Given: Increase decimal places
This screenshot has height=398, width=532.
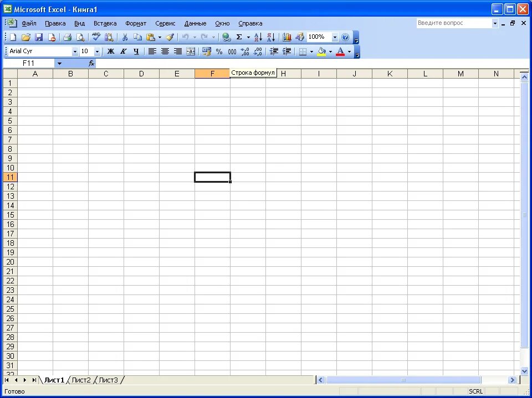Looking at the screenshot, I should pos(245,51).
